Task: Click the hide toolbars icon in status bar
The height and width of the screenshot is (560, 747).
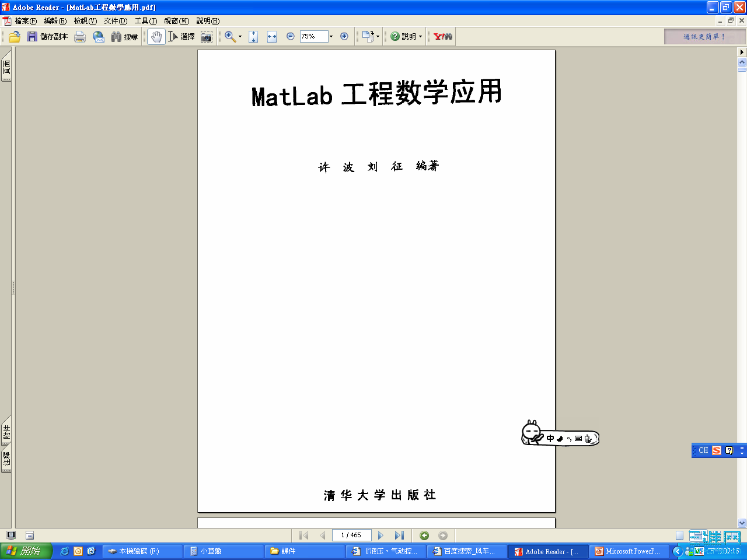Action: (30, 535)
